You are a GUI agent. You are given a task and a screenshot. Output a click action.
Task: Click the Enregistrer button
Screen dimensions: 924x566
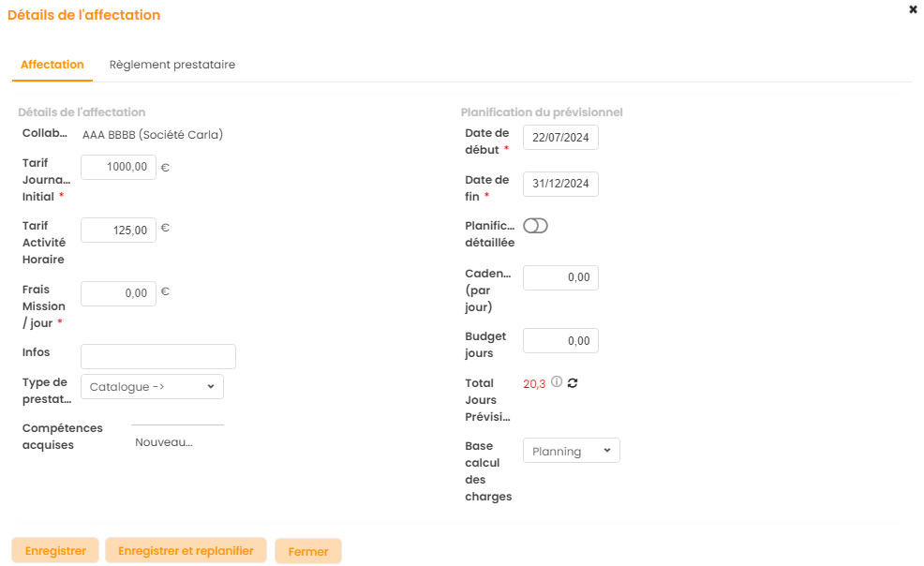pos(55,550)
